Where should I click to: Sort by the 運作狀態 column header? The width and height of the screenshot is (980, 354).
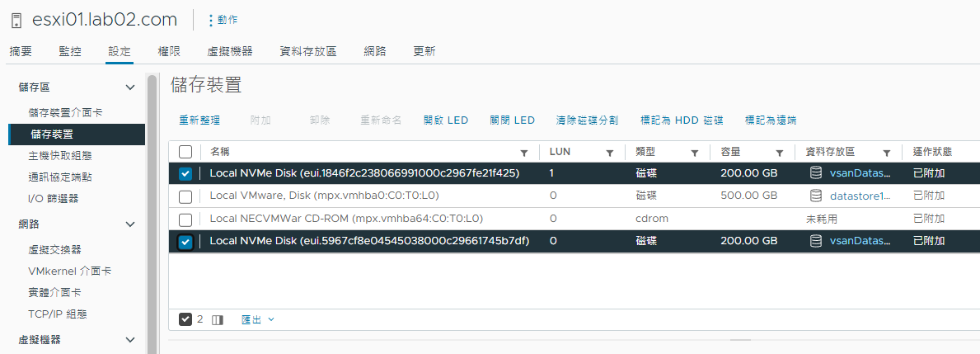pos(932,151)
